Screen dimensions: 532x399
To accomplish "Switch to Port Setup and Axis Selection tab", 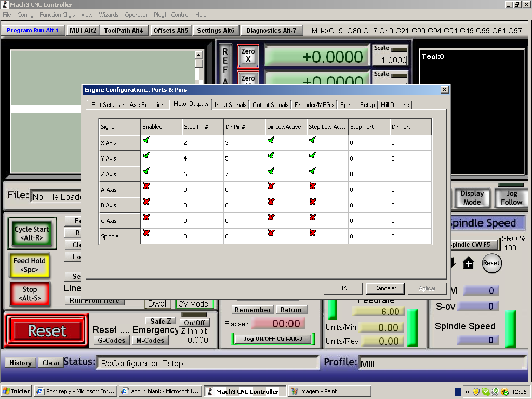I will (128, 105).
